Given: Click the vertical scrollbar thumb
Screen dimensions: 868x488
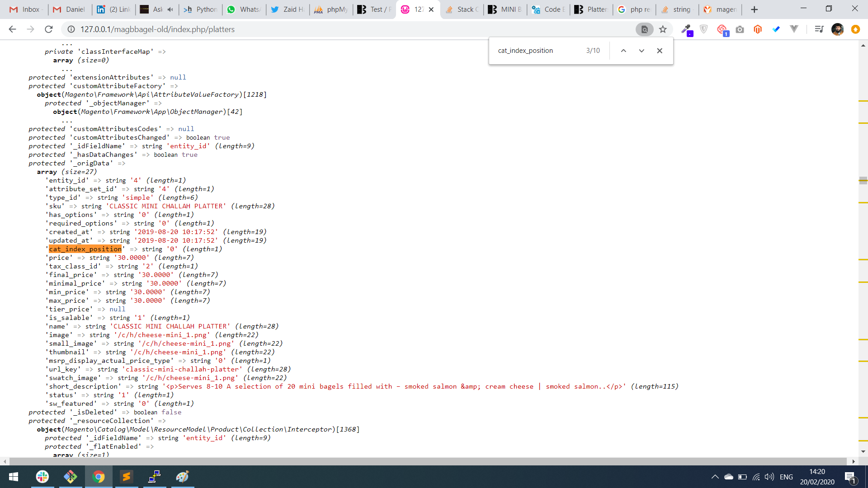Looking at the screenshot, I should tap(863, 180).
